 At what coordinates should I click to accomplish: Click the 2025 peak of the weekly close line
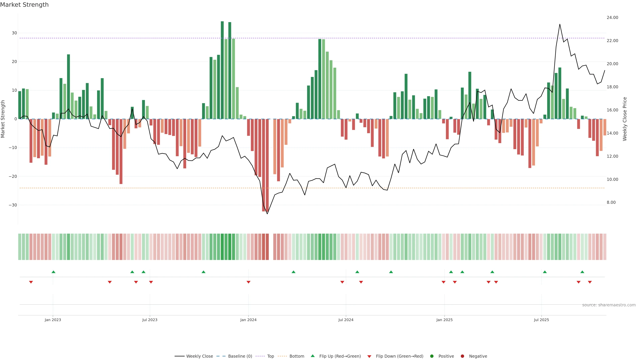pyautogui.click(x=560, y=24)
